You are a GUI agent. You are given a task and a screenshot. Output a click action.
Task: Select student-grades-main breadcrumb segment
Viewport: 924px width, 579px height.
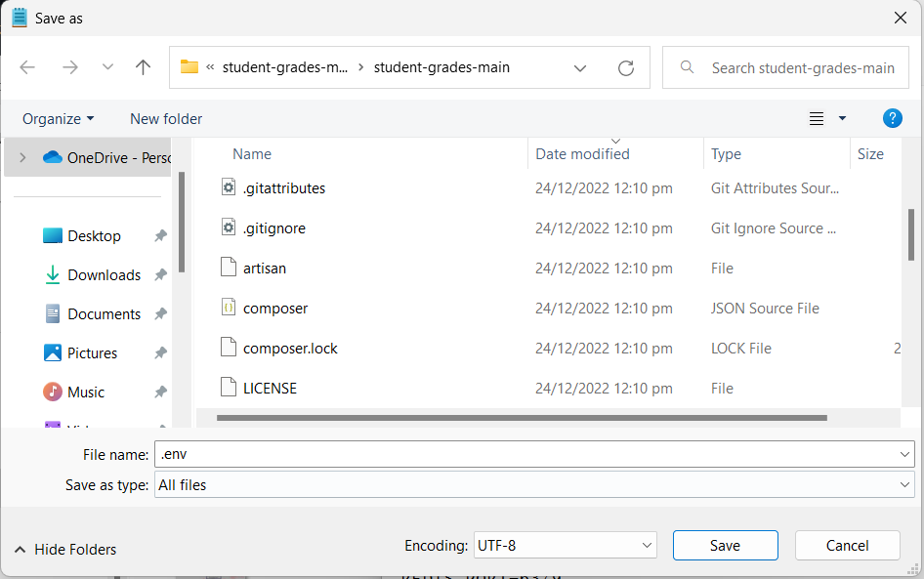click(x=441, y=67)
